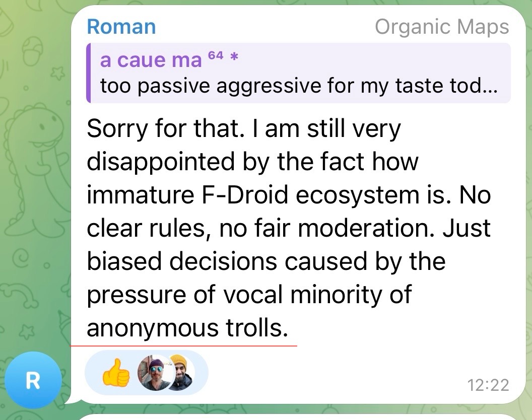Open the next message bubble at the bottom edge

tap(299, 417)
